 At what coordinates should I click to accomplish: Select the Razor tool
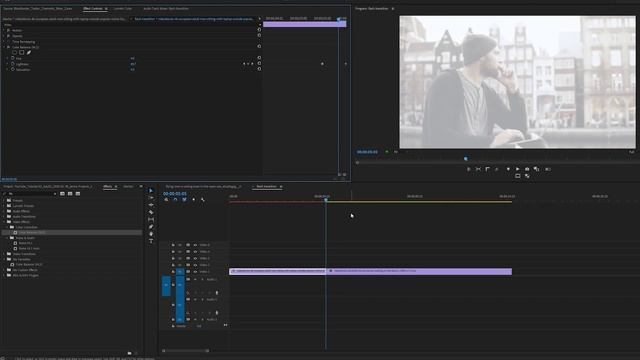point(151,212)
